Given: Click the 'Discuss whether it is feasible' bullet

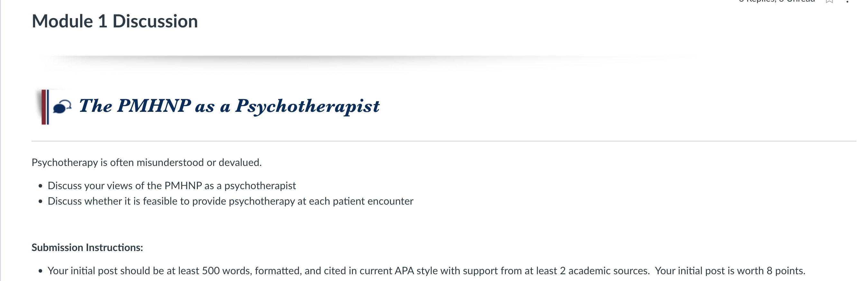Looking at the screenshot, I should pyautogui.click(x=230, y=201).
